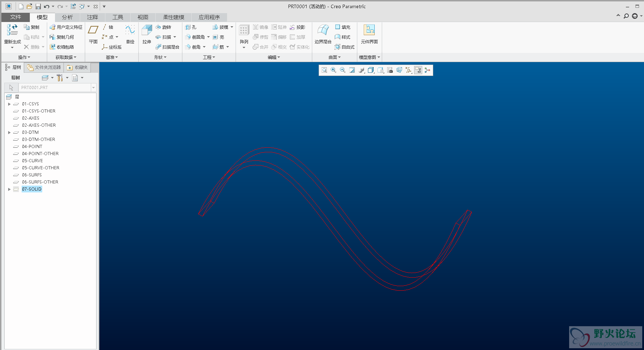Select the 06-SURFS layer
The width and height of the screenshot is (644, 350).
coord(32,175)
